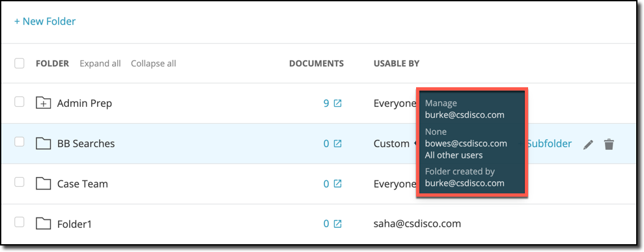644x252 pixels.
Task: Click Everyone in the Case Team row
Action: point(395,184)
